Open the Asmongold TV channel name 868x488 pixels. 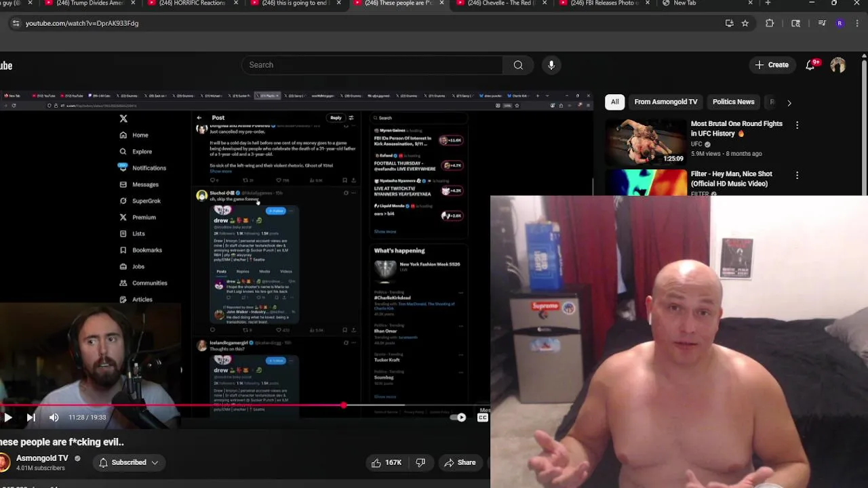(42, 458)
